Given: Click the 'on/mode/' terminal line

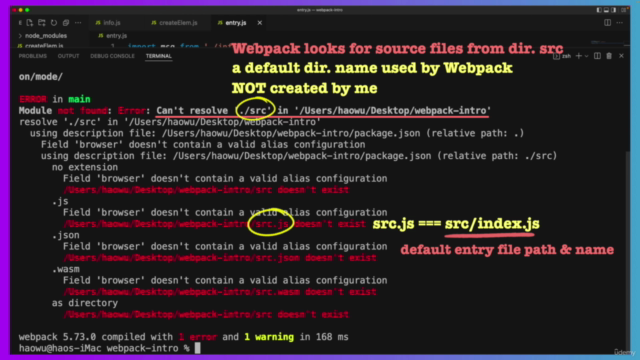Looking at the screenshot, I should [x=41, y=77].
